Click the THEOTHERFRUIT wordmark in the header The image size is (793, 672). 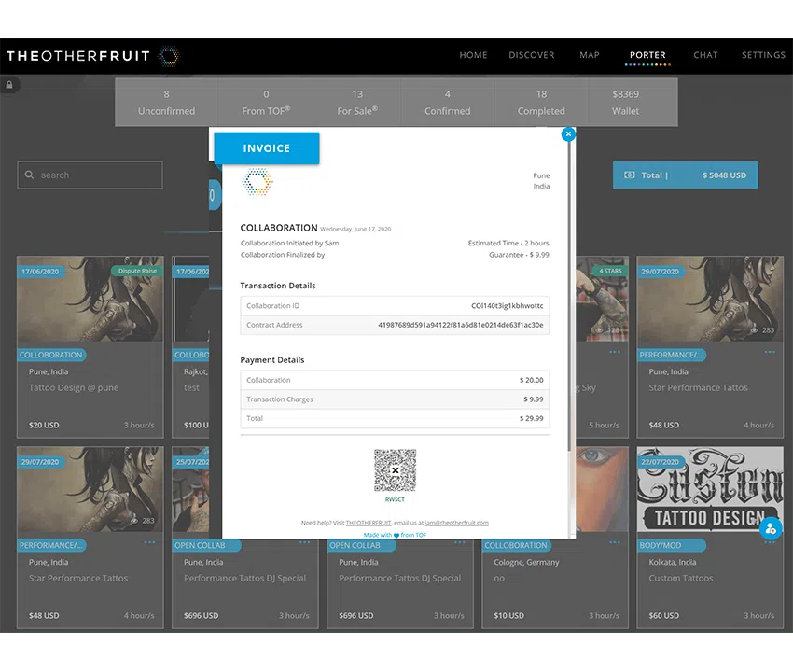pyautogui.click(x=78, y=56)
